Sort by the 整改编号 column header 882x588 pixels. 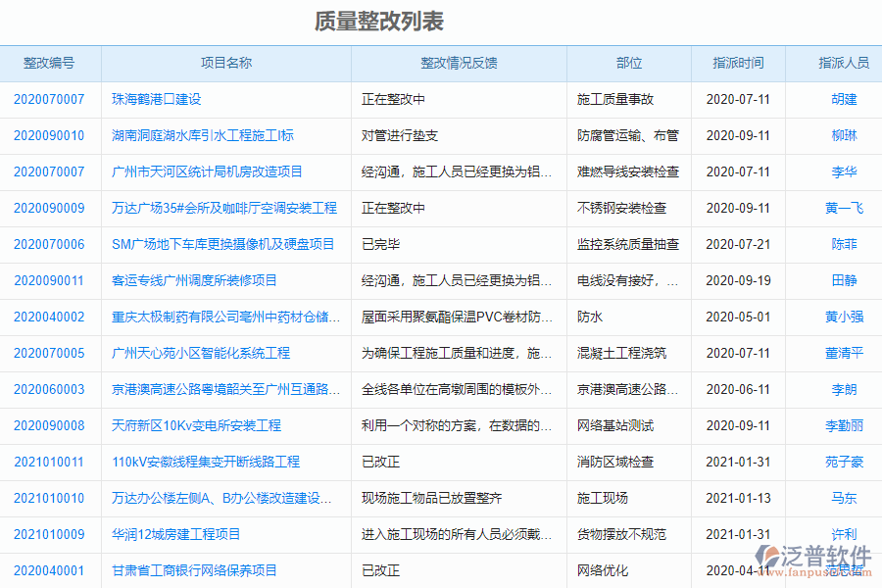pos(50,63)
